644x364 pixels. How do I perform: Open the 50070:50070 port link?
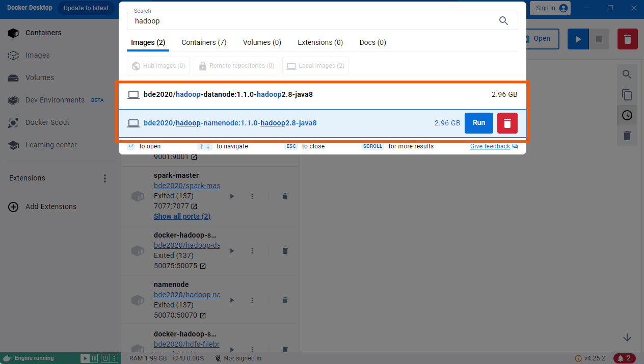coord(180,315)
